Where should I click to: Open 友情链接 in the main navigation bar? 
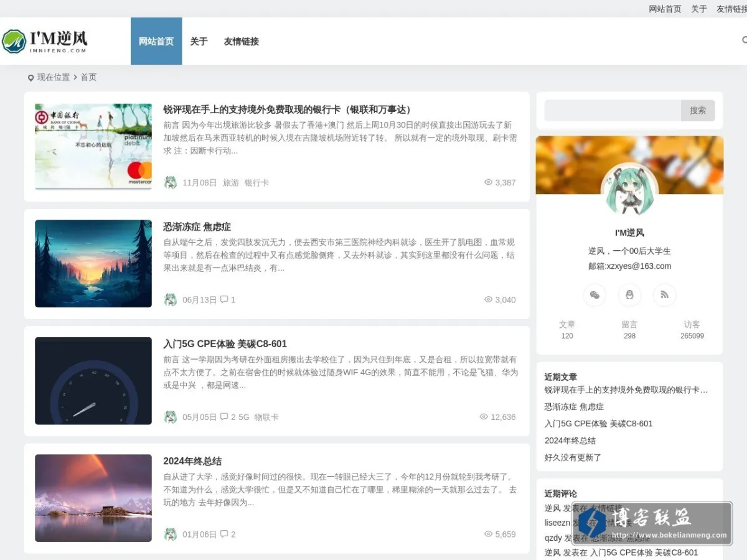(242, 41)
